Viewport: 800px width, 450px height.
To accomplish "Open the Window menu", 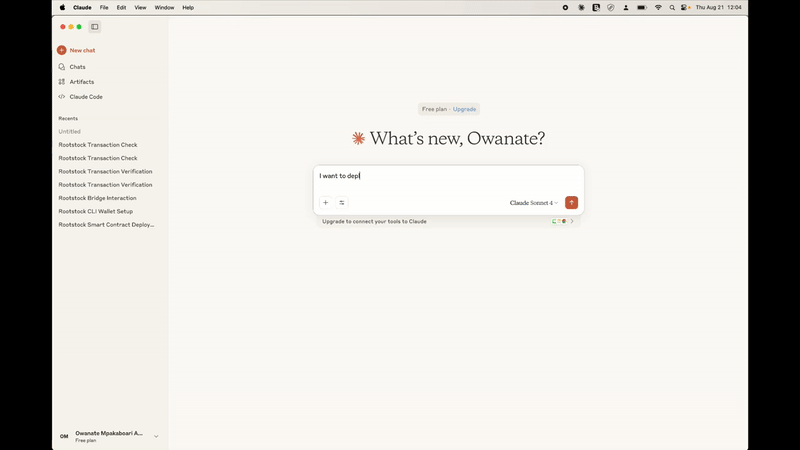I will pos(164,7).
